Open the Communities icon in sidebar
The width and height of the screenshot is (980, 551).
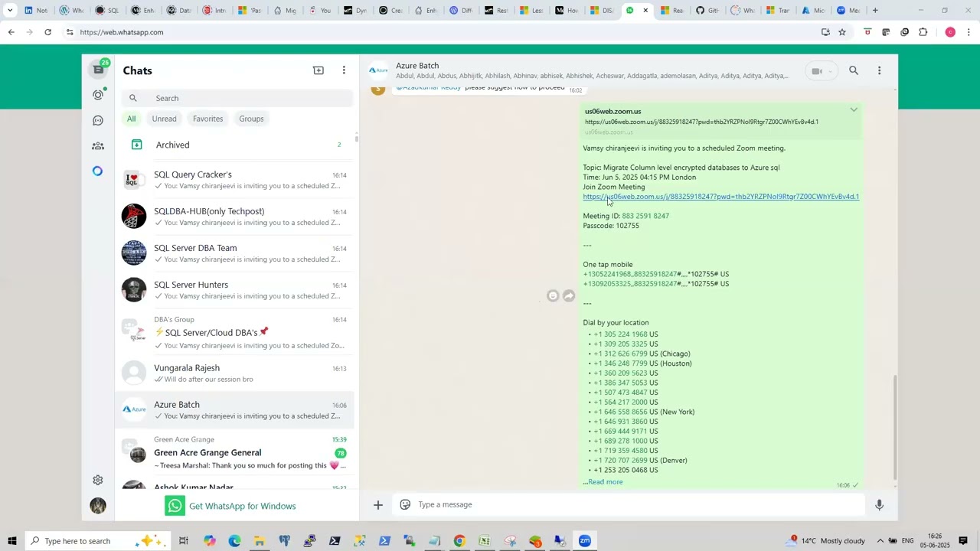(x=98, y=145)
